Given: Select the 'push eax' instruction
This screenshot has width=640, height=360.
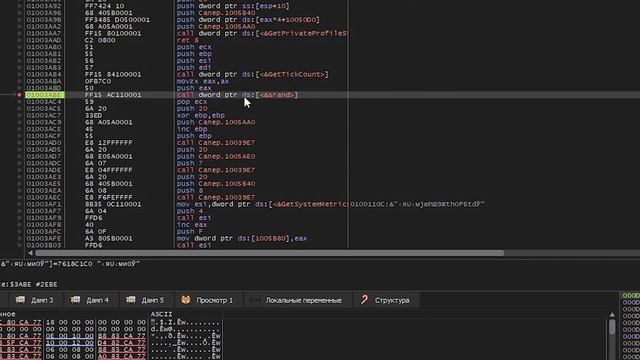Looking at the screenshot, I should (x=194, y=88).
